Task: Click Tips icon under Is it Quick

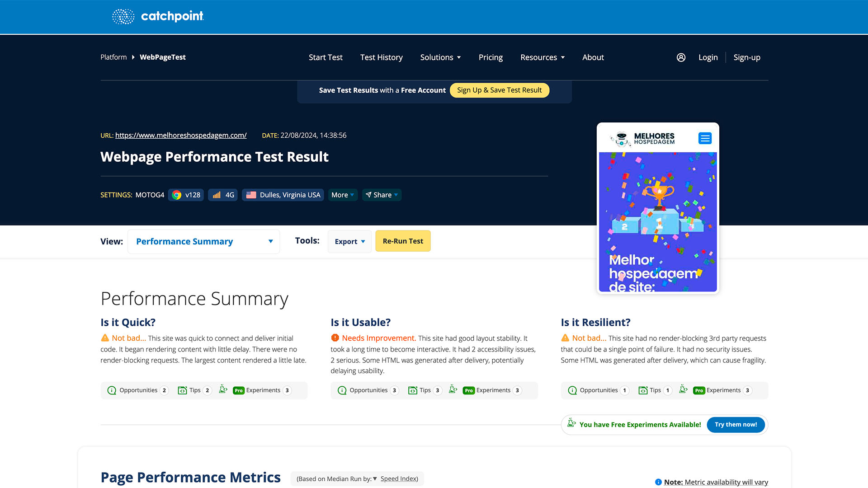Action: click(x=182, y=390)
